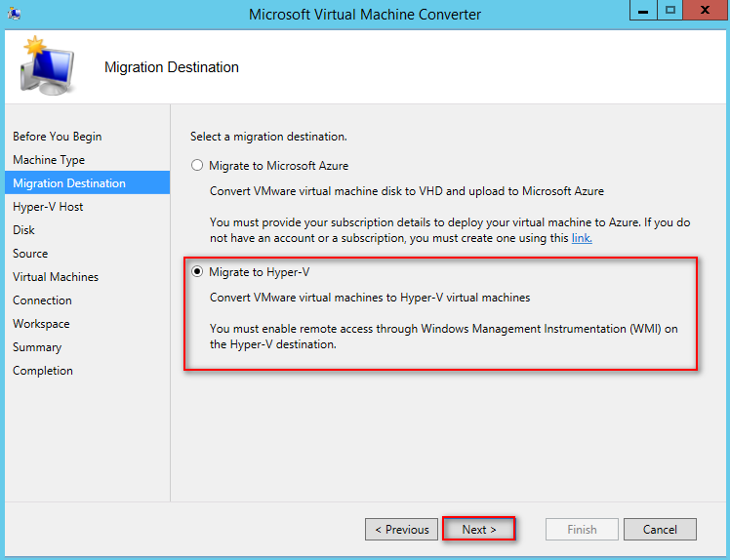Click 'You must provide your subscription details' note
Screen dimensions: 730x560
tap(450, 230)
